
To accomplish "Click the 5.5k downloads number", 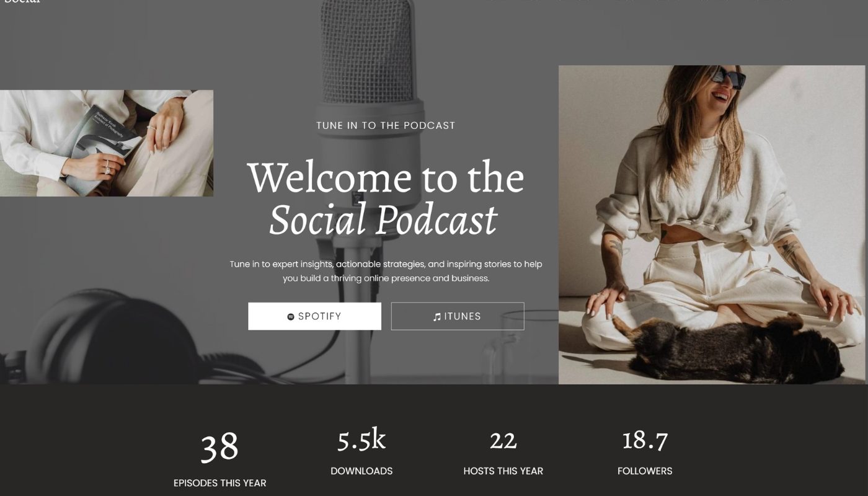I will pyautogui.click(x=361, y=440).
